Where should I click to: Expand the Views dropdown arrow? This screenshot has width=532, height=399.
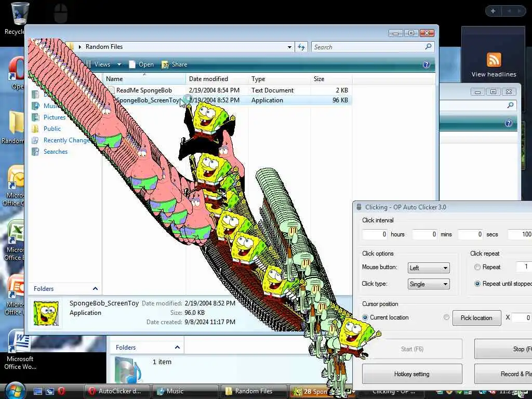coord(119,64)
